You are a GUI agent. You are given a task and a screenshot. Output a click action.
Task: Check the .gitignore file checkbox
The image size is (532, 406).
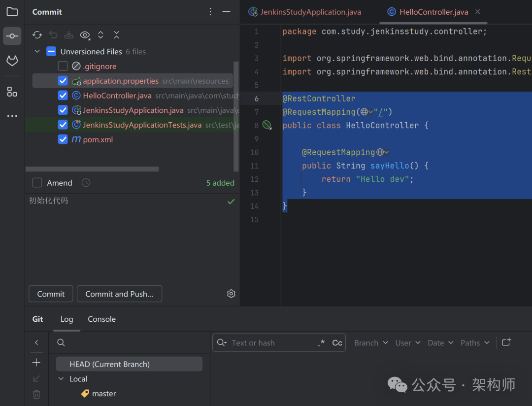63,66
